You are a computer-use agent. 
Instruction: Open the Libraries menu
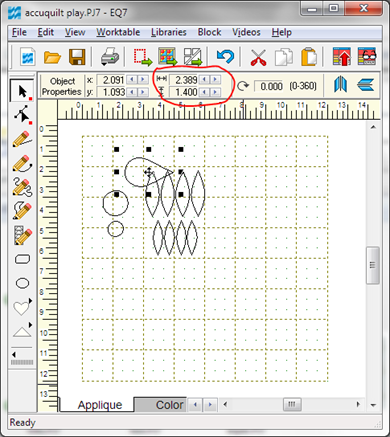(x=169, y=32)
